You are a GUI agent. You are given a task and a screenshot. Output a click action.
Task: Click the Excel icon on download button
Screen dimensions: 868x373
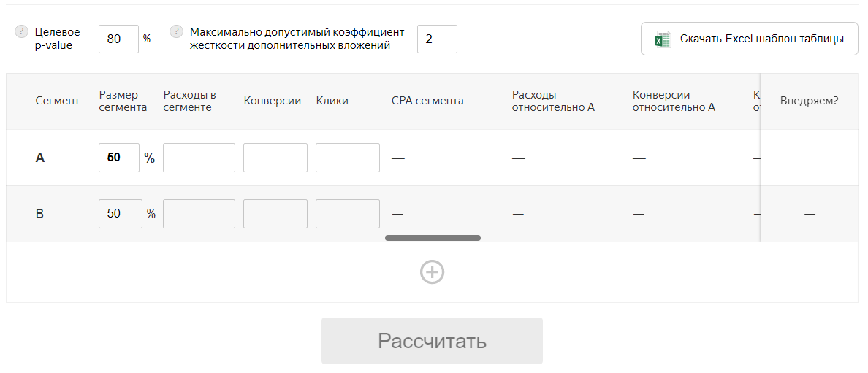pos(663,39)
